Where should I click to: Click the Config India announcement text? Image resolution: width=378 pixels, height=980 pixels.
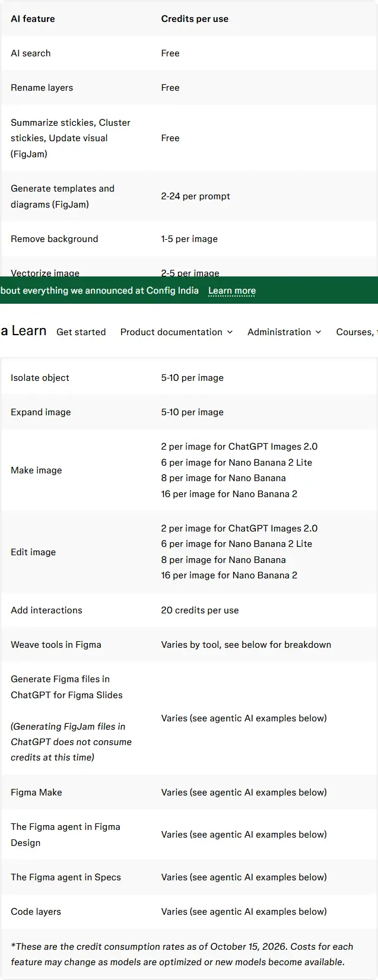100,291
